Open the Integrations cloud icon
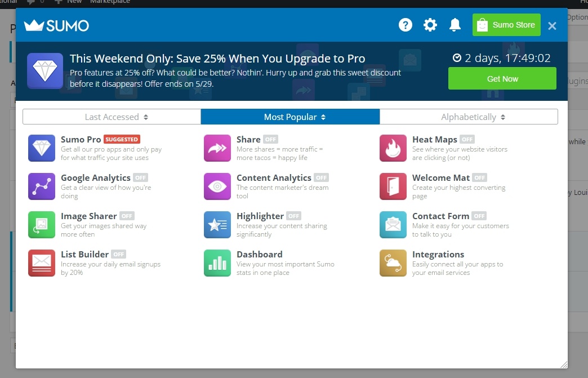 click(x=393, y=263)
